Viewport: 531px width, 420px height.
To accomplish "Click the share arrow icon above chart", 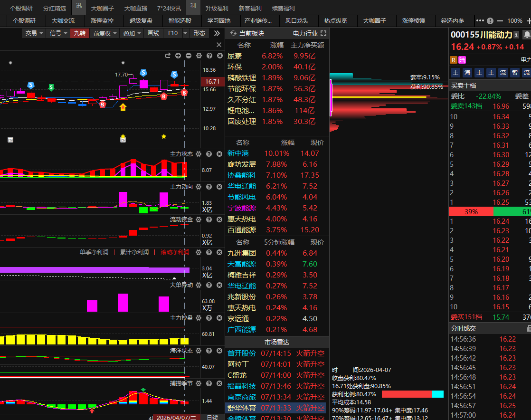I will [167, 56].
